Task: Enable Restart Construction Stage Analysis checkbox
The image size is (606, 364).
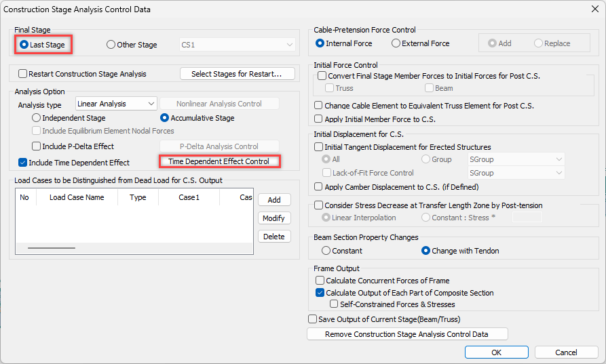Action: pos(23,74)
